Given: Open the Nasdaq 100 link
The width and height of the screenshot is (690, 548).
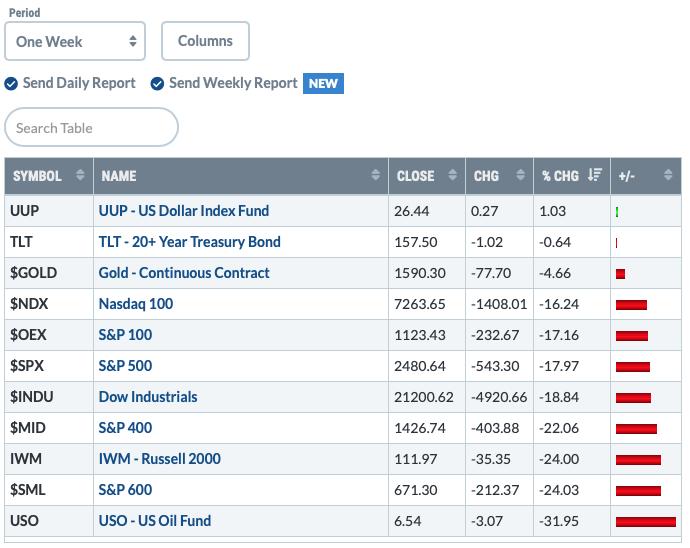Looking at the screenshot, I should (136, 304).
